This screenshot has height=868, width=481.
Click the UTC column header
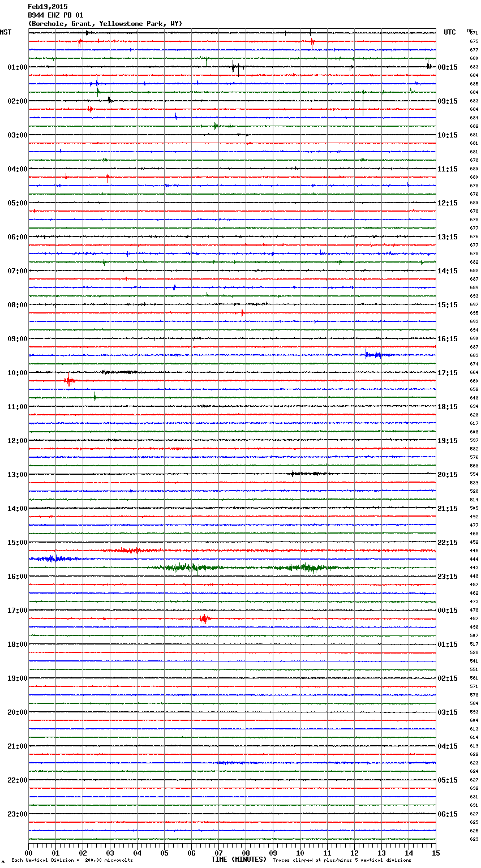[x=450, y=32]
